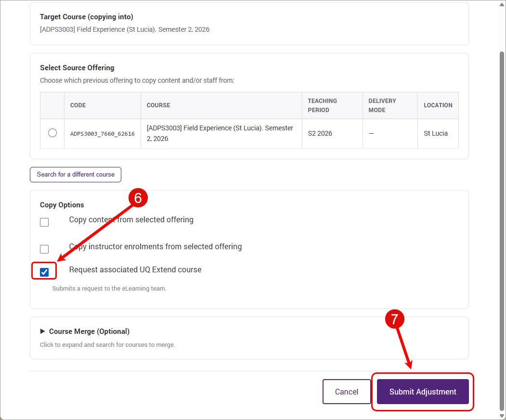The height and width of the screenshot is (420, 506).
Task: Cancel the adjustment form
Action: pos(347,392)
